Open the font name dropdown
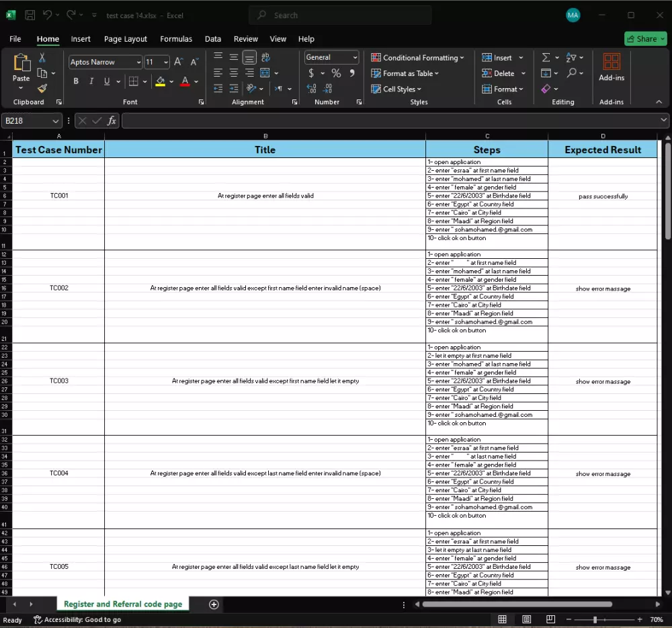 click(x=138, y=62)
